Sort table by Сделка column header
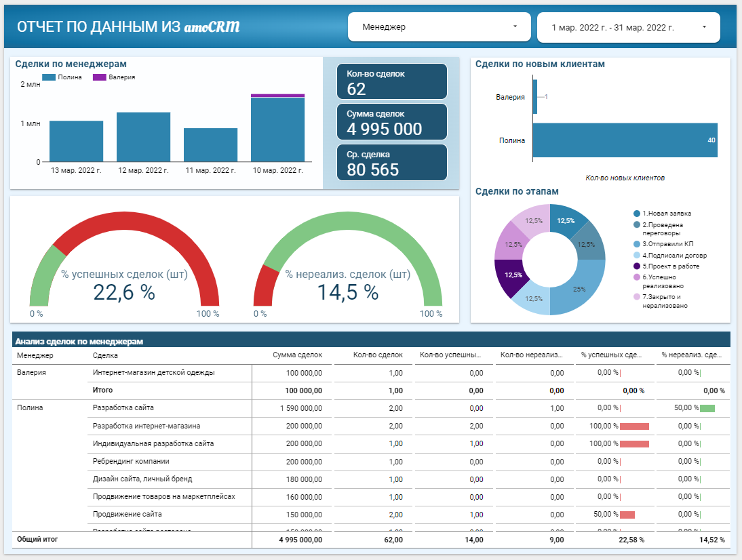Screen dimensions: 742x560 105,355
